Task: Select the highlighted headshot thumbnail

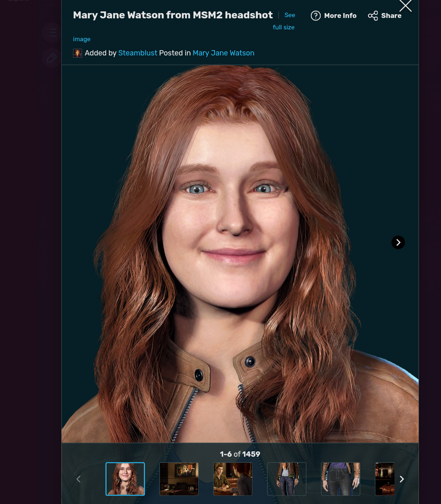Action: tap(125, 479)
